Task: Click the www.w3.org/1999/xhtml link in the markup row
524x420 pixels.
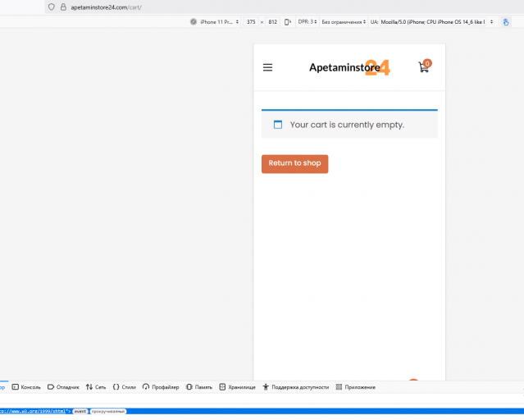Action: [x=34, y=411]
